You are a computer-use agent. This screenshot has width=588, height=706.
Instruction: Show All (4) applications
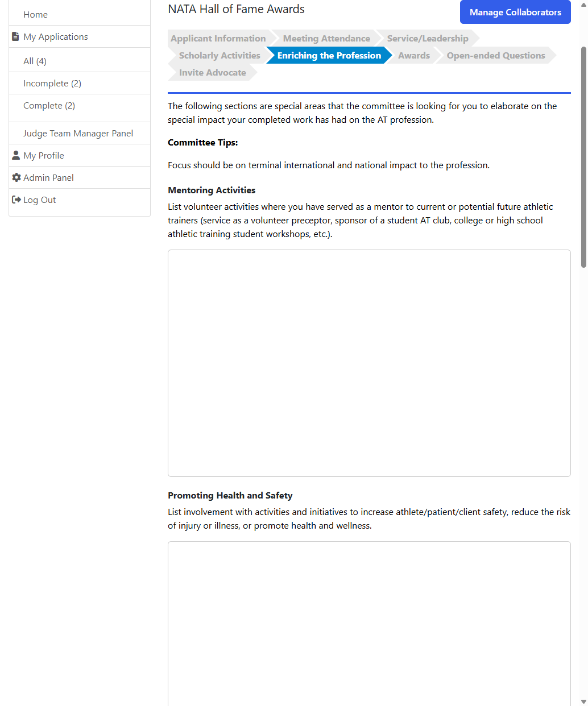[35, 61]
